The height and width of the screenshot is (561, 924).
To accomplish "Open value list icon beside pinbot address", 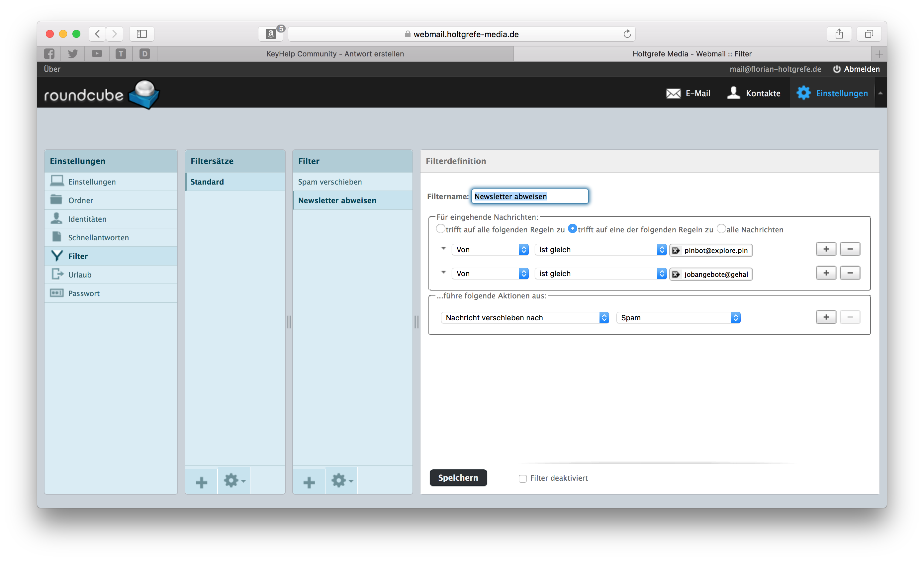I will [x=676, y=250].
